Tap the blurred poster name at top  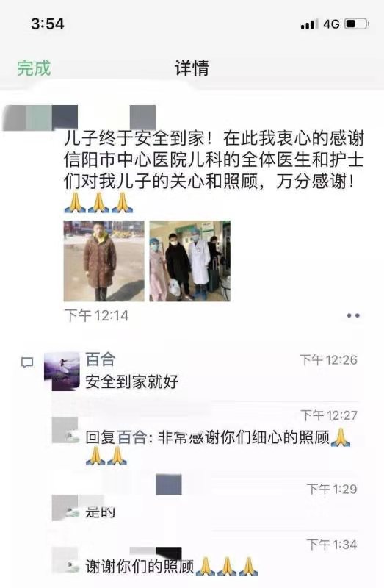(79, 118)
